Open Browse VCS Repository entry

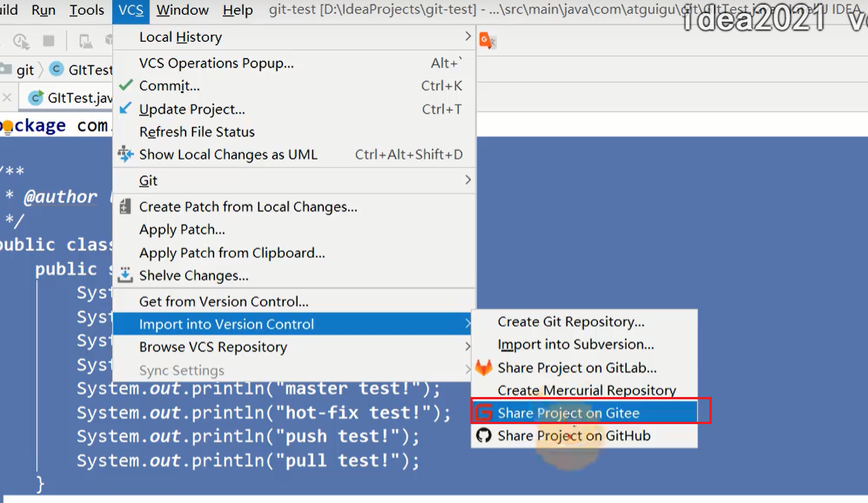click(294, 347)
